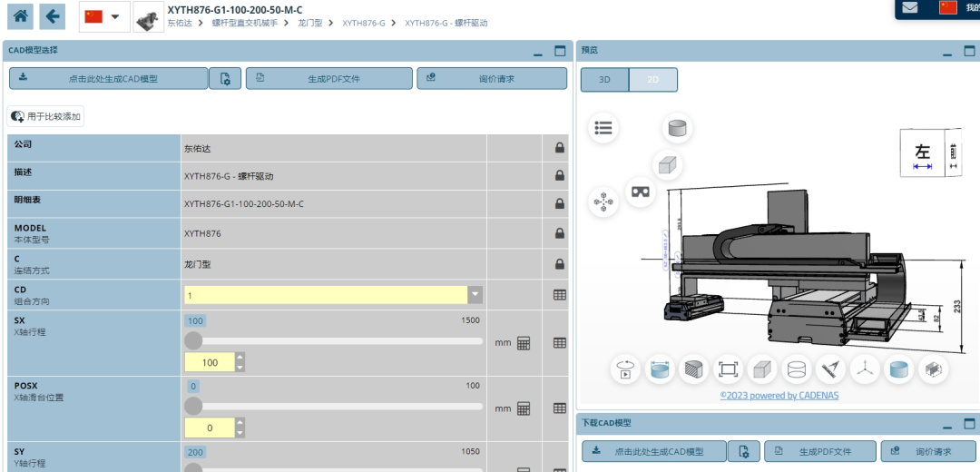This screenshot has height=472, width=980.
Task: Open the table icon in SX row
Action: click(559, 342)
